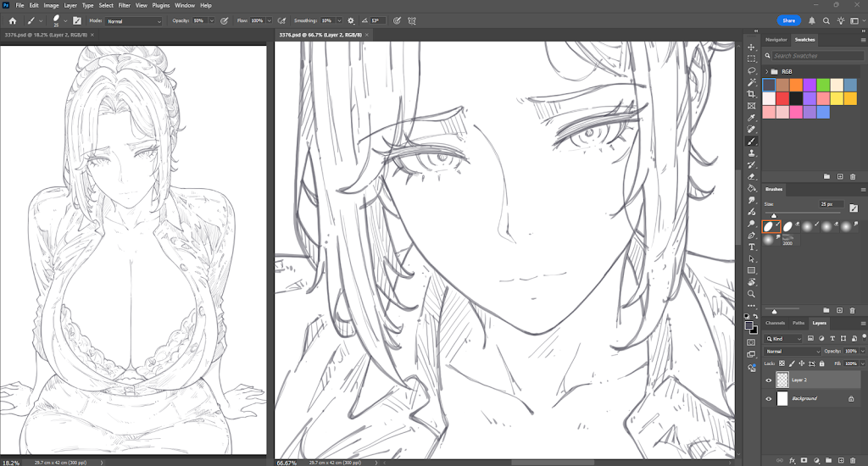Hide the Background layer eye
This screenshot has width=868, height=466.
coord(768,398)
